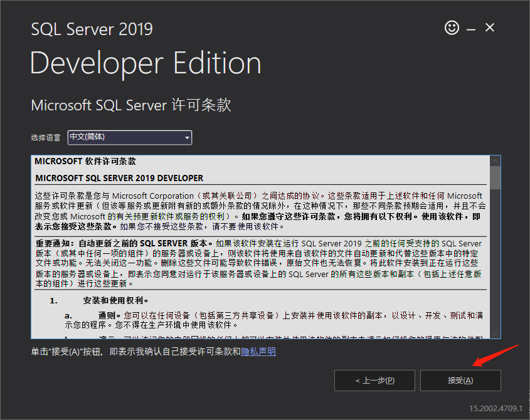Image resolution: width=530 pixels, height=420 pixels.
Task: Click the < 上一步(P) back button
Action: 374,380
